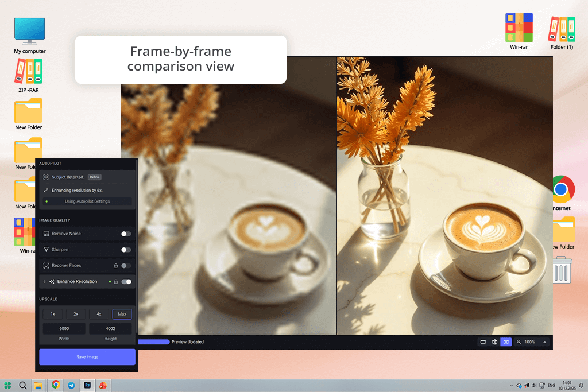Image resolution: width=588 pixels, height=392 pixels.
Task: Select 4x upscale option
Action: (99, 314)
